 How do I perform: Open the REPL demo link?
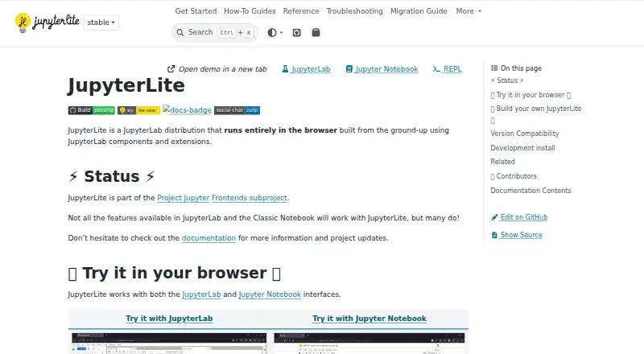448,69
